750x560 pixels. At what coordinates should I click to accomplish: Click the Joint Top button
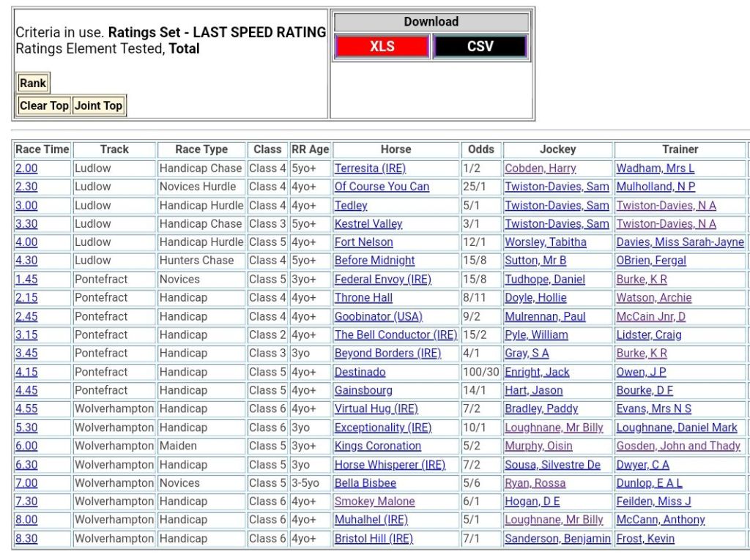[98, 105]
